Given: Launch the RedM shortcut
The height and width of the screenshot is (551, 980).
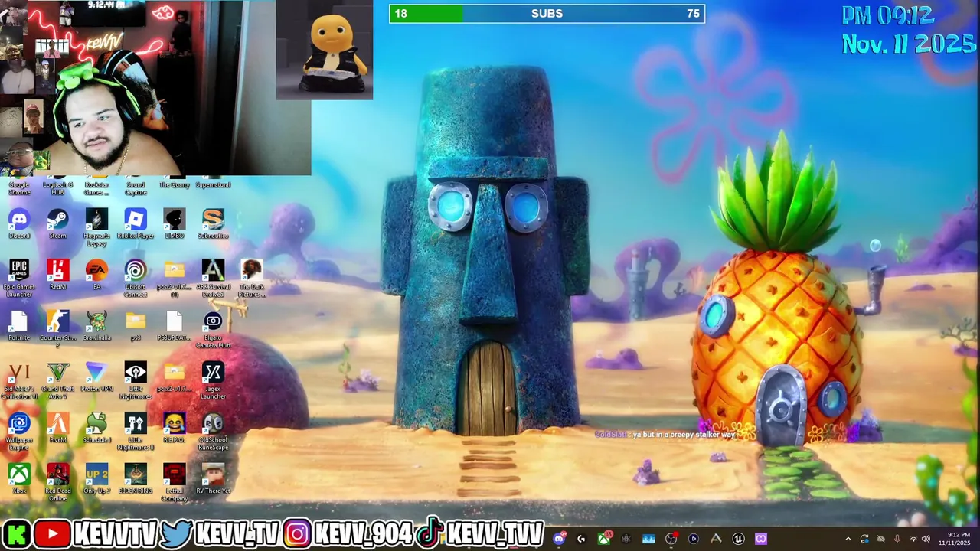Looking at the screenshot, I should tap(58, 274).
